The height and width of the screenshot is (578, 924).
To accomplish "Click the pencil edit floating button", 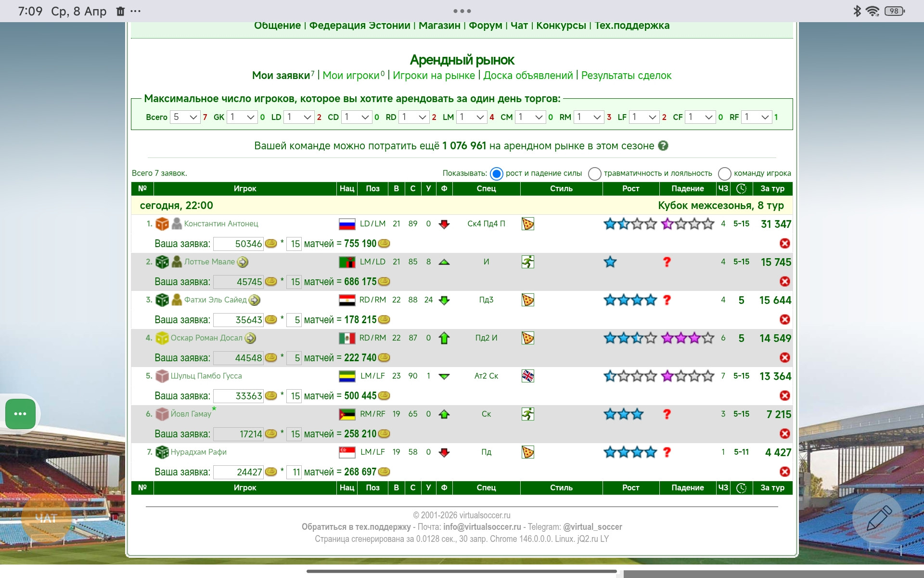I will pos(879,518).
